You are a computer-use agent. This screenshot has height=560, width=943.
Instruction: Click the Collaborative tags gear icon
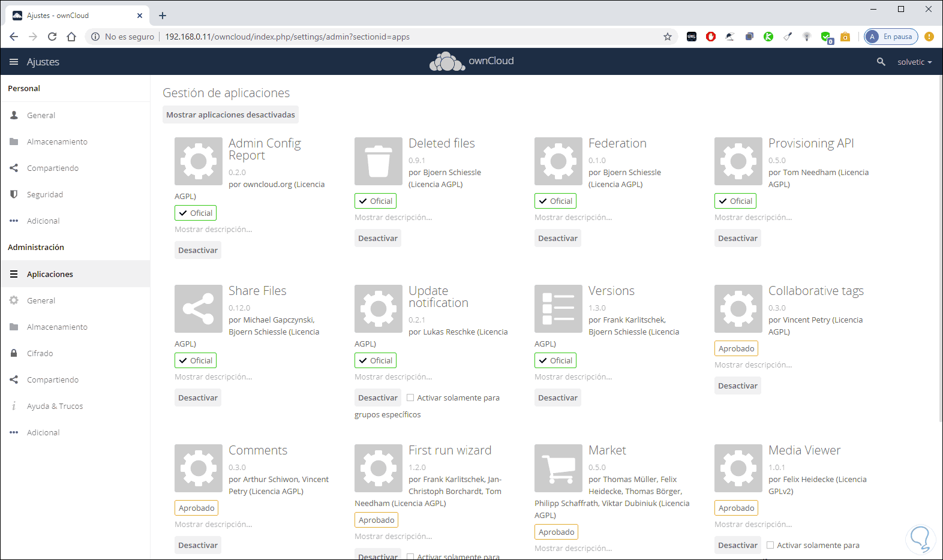[738, 309]
